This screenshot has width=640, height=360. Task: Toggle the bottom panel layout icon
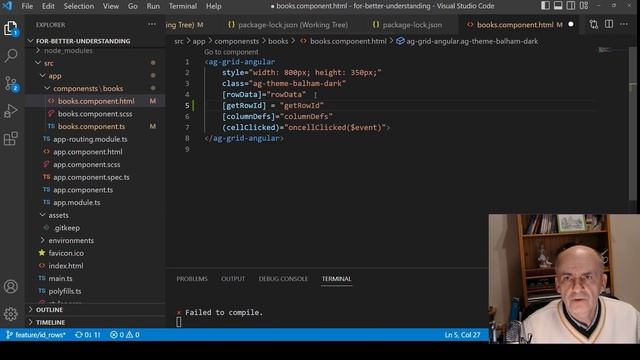coord(558,6)
